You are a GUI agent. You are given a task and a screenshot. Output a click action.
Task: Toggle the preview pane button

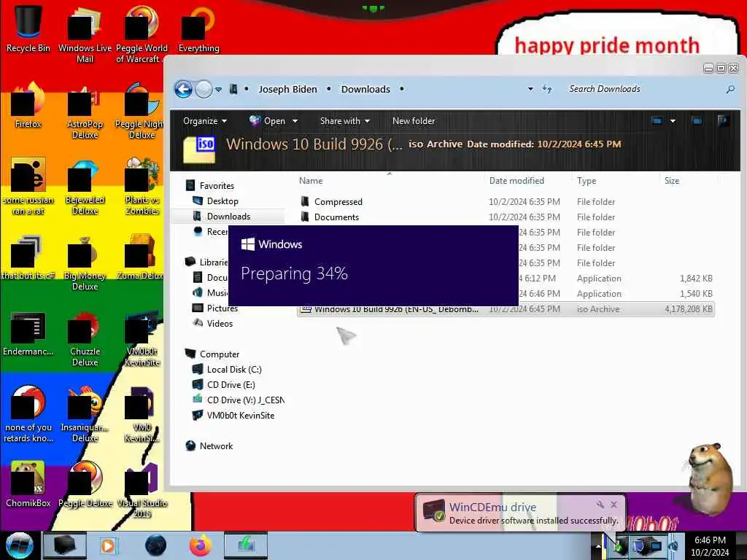coord(697,121)
